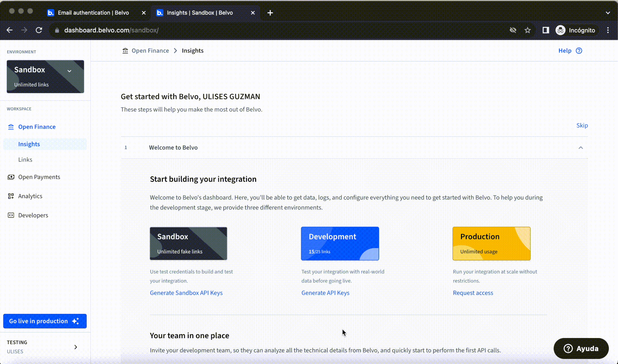Open a new browser tab
This screenshot has height=364, width=618.
270,13
